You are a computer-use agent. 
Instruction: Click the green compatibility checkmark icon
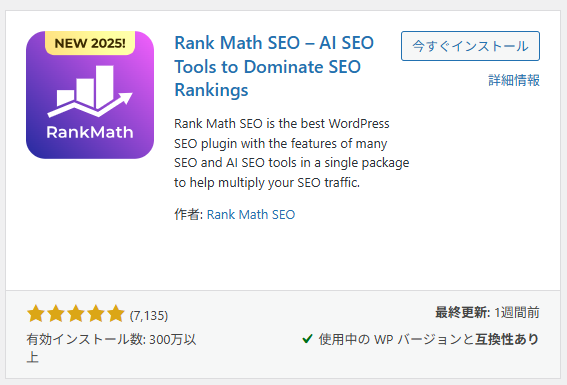click(307, 338)
